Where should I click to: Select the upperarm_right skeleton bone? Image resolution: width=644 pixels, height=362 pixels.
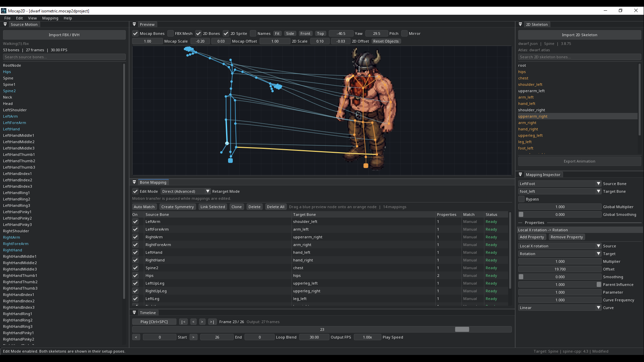(578, 116)
